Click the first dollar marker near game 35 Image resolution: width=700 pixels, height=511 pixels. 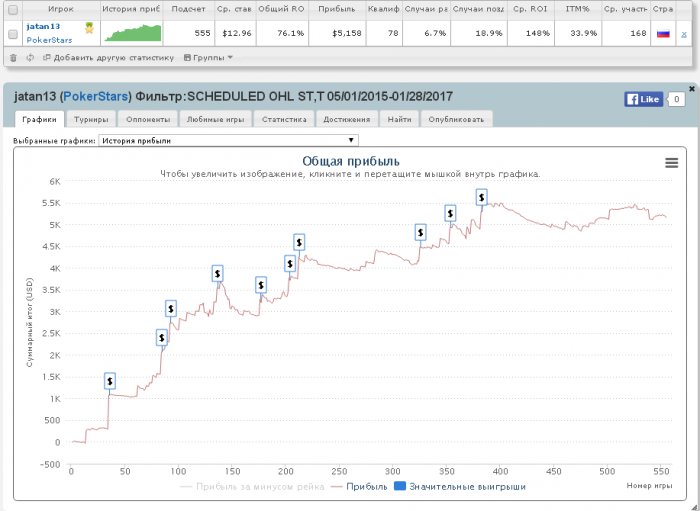[110, 381]
